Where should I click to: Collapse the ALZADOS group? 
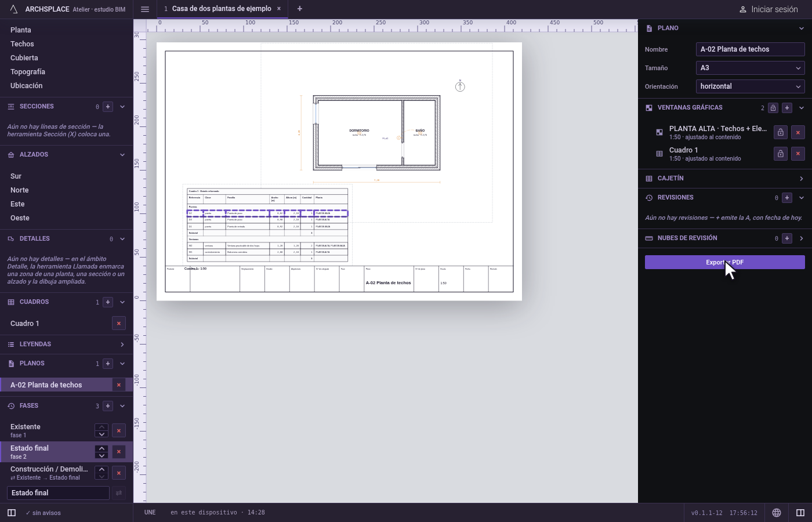[122, 155]
